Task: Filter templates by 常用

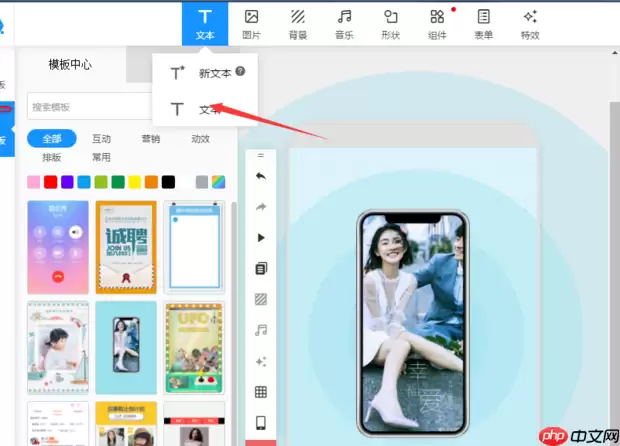Action: 101,157
